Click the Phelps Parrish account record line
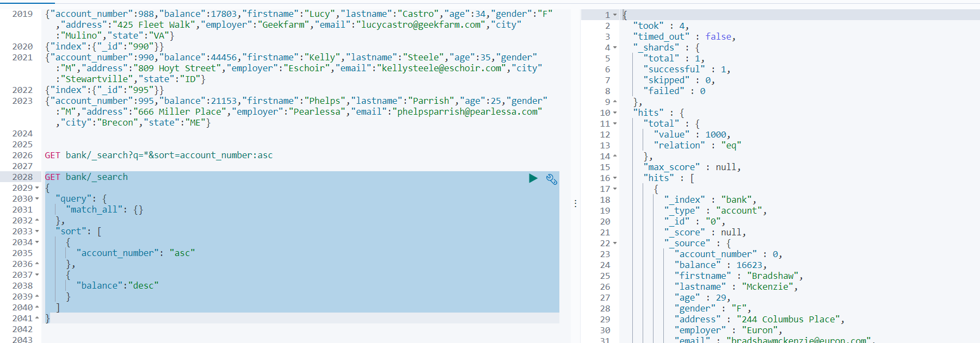Screen dimensions: 980x343 click(296, 112)
